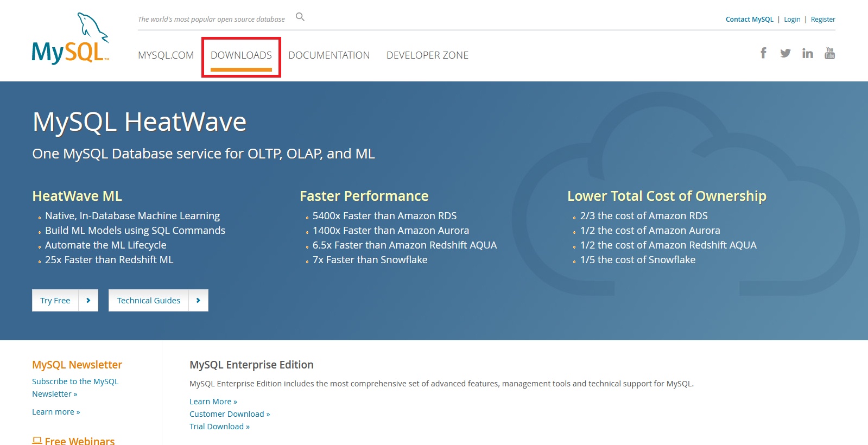Click 'Build ML Models using SQL Commands'

[x=135, y=231]
